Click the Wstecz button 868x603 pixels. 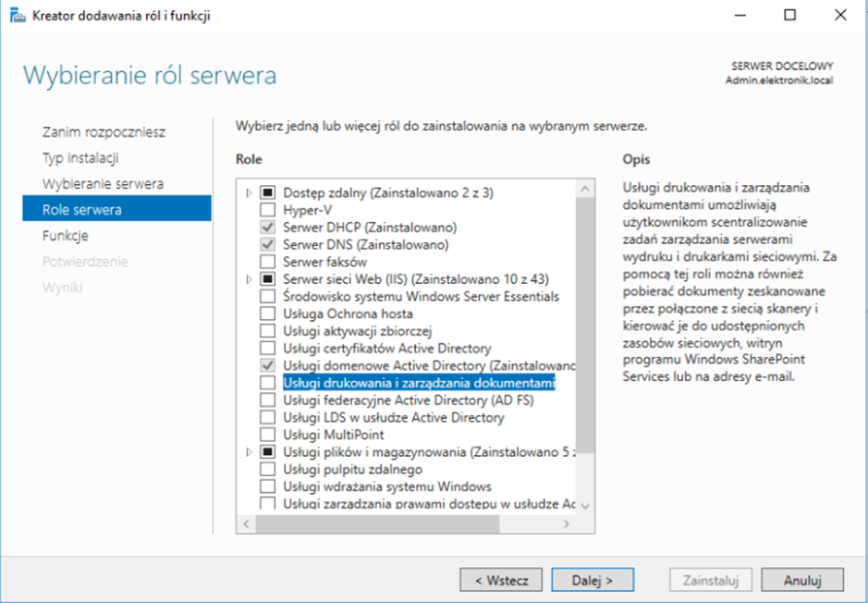pyautogui.click(x=501, y=580)
